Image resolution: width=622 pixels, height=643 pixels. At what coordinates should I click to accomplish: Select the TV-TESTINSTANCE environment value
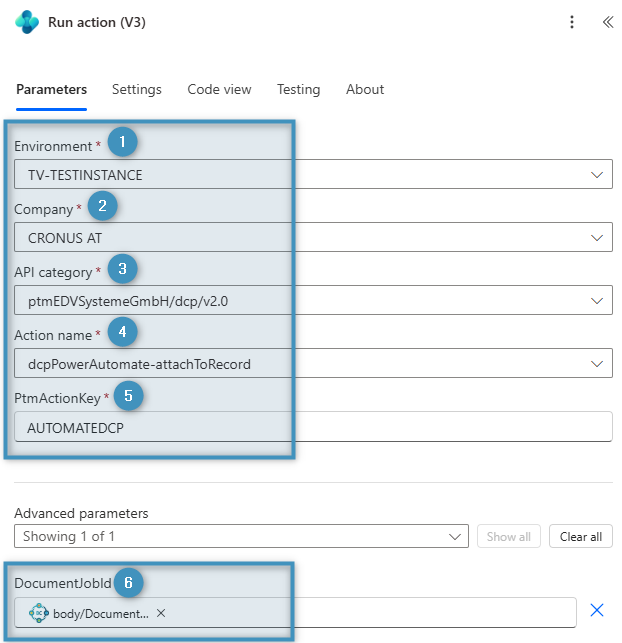pos(85,175)
